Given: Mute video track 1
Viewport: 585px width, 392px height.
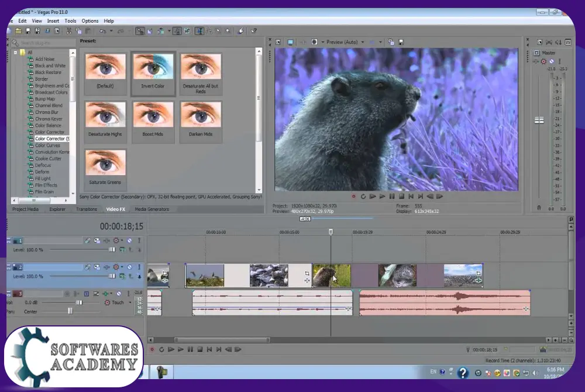Looking at the screenshot, I should [129, 240].
